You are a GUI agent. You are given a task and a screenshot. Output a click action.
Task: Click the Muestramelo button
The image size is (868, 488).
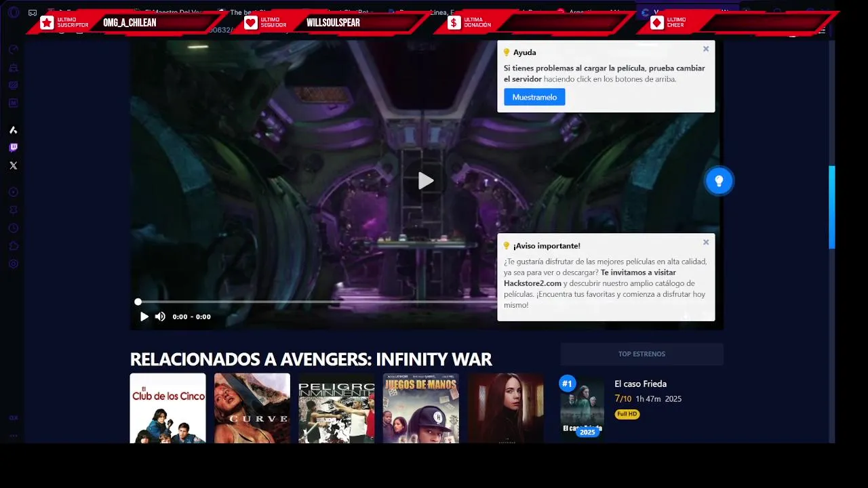(534, 97)
